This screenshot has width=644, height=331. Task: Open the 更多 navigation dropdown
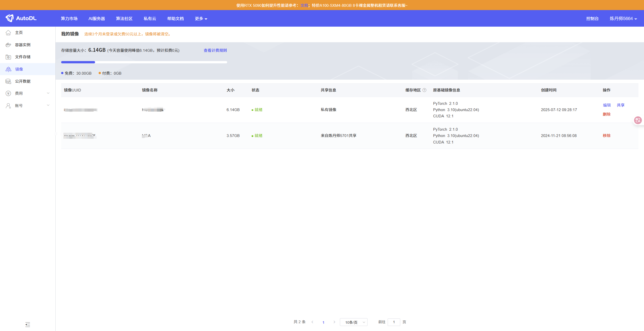[x=201, y=19]
